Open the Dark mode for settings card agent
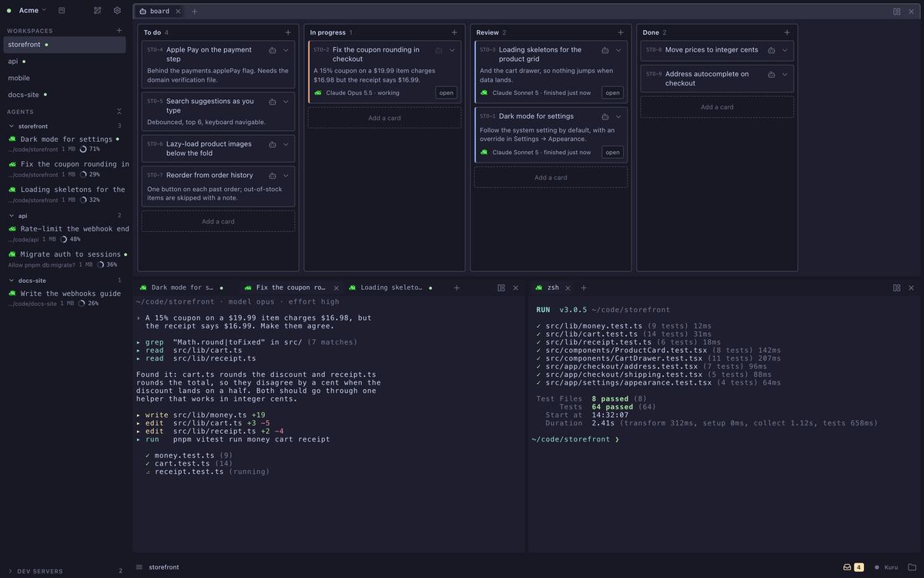The height and width of the screenshot is (578, 924). coord(612,152)
